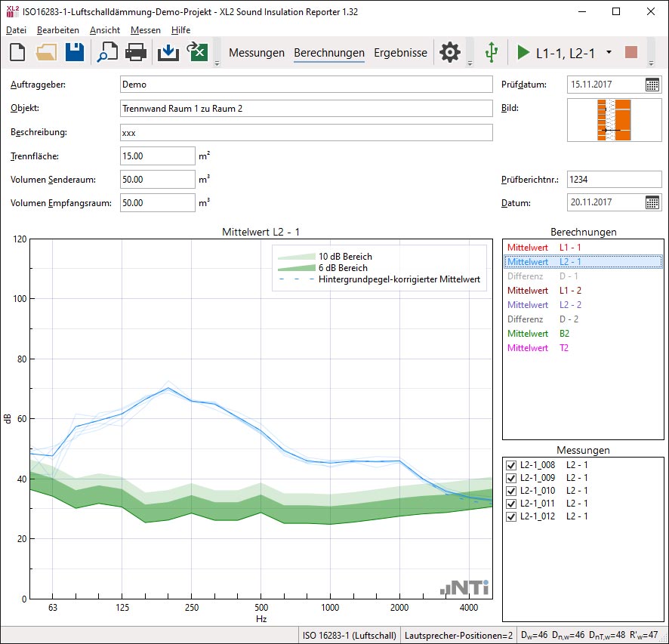This screenshot has width=669, height=644.
Task: Uncheck measurement L2-1_008
Action: pyautogui.click(x=511, y=464)
